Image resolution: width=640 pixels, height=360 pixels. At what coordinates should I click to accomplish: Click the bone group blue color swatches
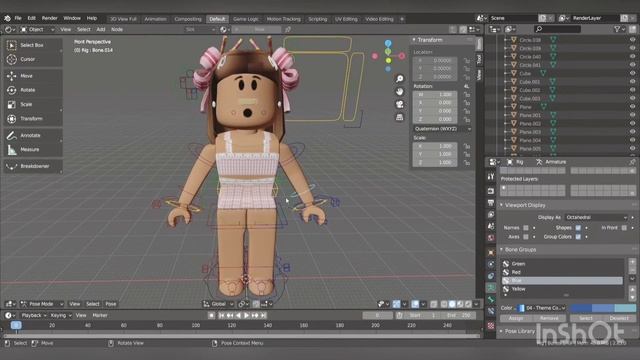[x=602, y=308]
